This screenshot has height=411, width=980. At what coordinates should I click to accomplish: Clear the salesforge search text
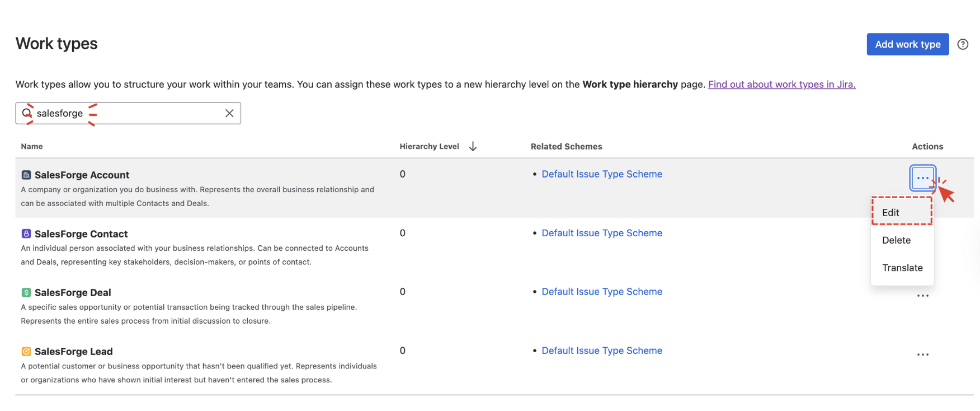[x=229, y=113]
